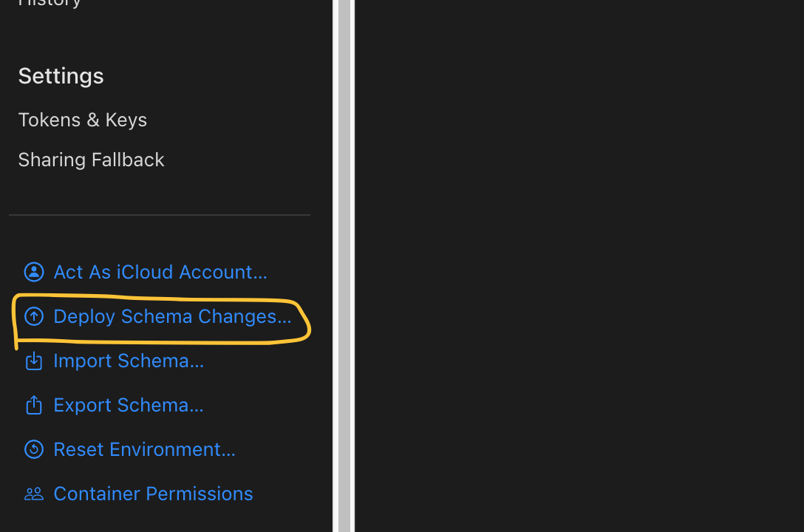Click the people icon beside Container Permissions
Screen dimensions: 804x532
point(34,494)
